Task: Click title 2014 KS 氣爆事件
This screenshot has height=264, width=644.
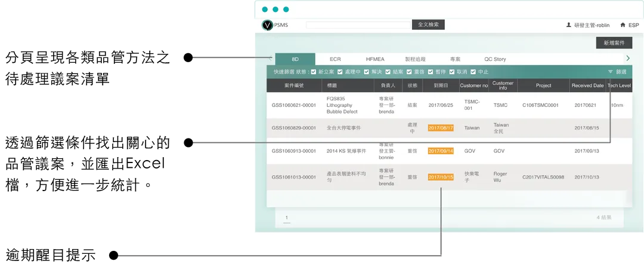Action: point(346,151)
